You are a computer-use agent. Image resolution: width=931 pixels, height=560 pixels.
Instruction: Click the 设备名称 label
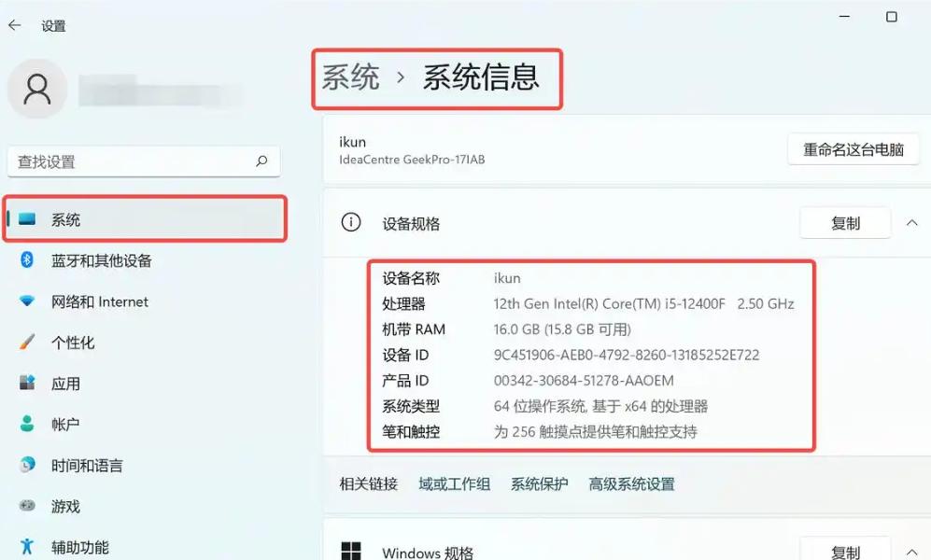coord(411,278)
